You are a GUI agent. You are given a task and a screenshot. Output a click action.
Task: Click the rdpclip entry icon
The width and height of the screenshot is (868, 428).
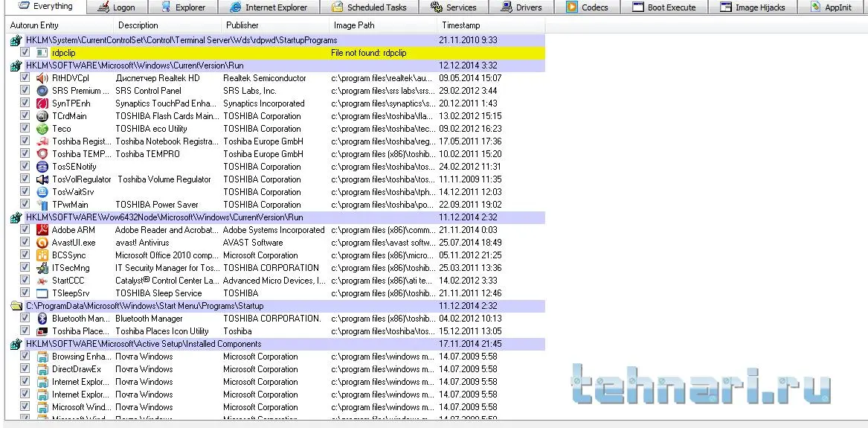coord(42,53)
